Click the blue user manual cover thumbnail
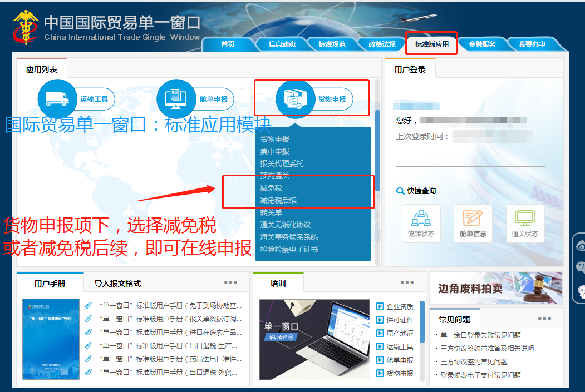The image size is (585, 392). (51, 339)
